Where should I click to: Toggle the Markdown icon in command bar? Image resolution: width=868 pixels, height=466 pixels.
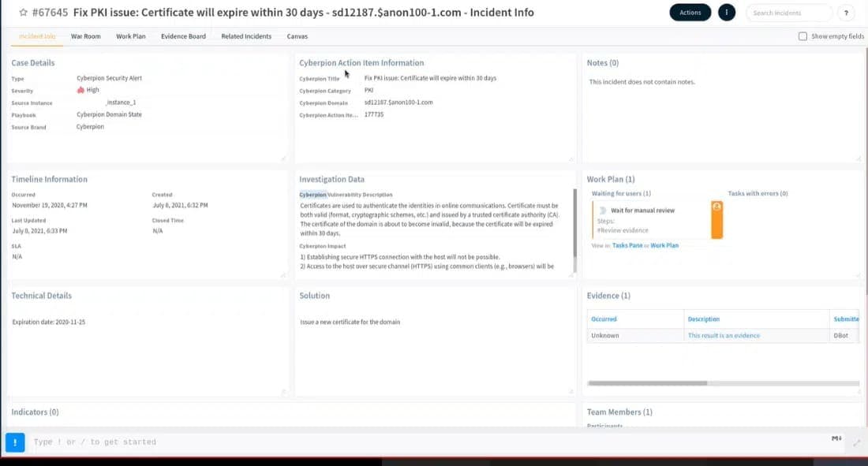[x=836, y=439]
